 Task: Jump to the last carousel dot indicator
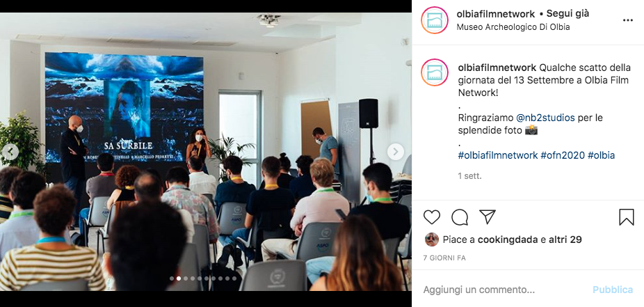tap(234, 278)
